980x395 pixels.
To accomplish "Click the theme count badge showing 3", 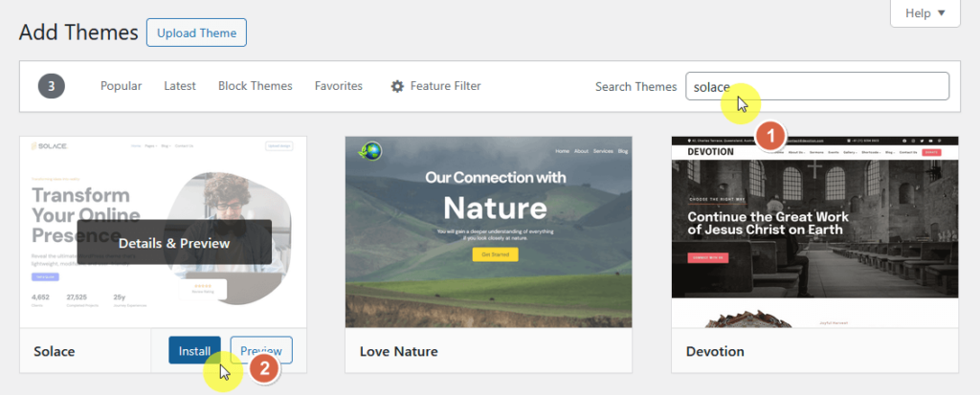I will pos(52,86).
